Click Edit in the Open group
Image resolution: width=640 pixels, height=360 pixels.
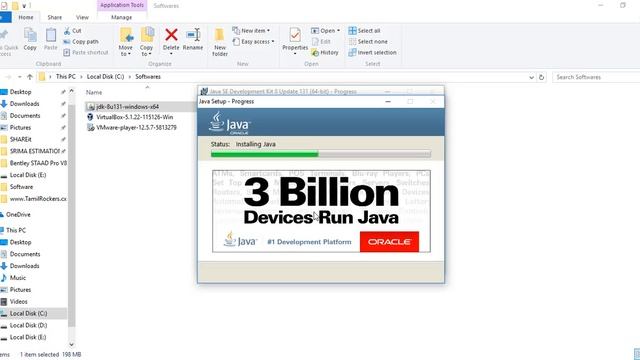[321, 42]
